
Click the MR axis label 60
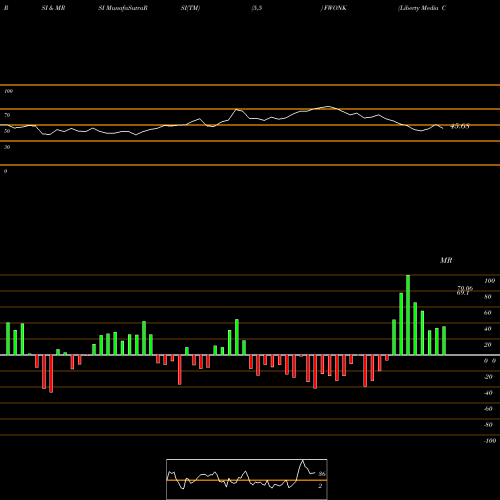488,313
